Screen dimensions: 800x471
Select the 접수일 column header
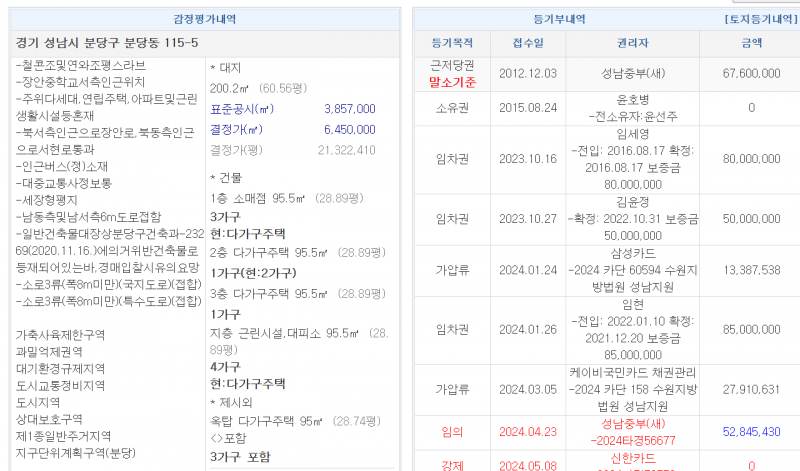528,43
